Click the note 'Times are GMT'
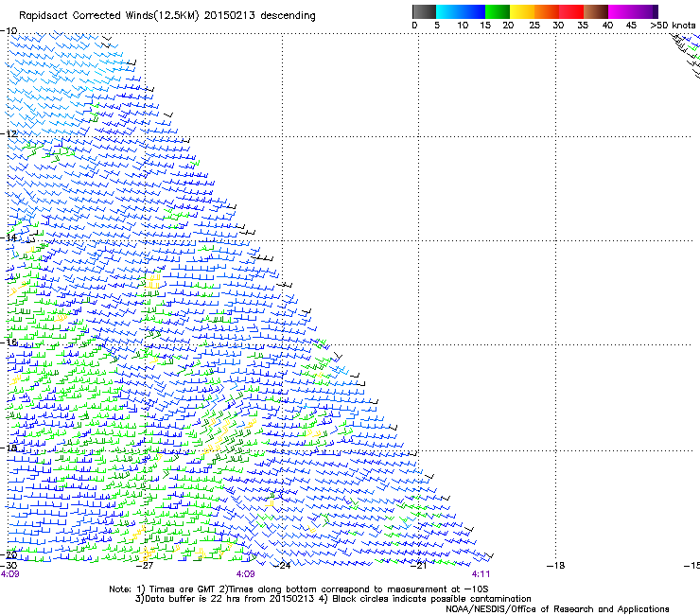 tap(183, 589)
